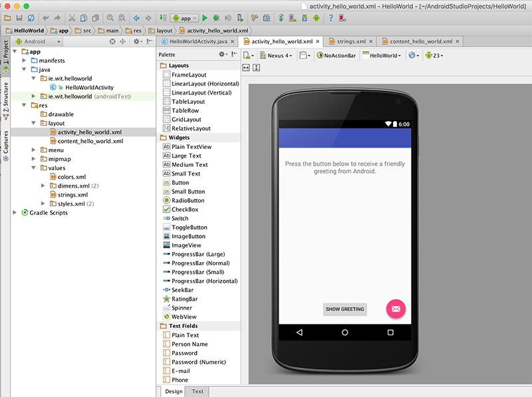Select the Design tab at bottom
The image size is (532, 397).
click(174, 391)
